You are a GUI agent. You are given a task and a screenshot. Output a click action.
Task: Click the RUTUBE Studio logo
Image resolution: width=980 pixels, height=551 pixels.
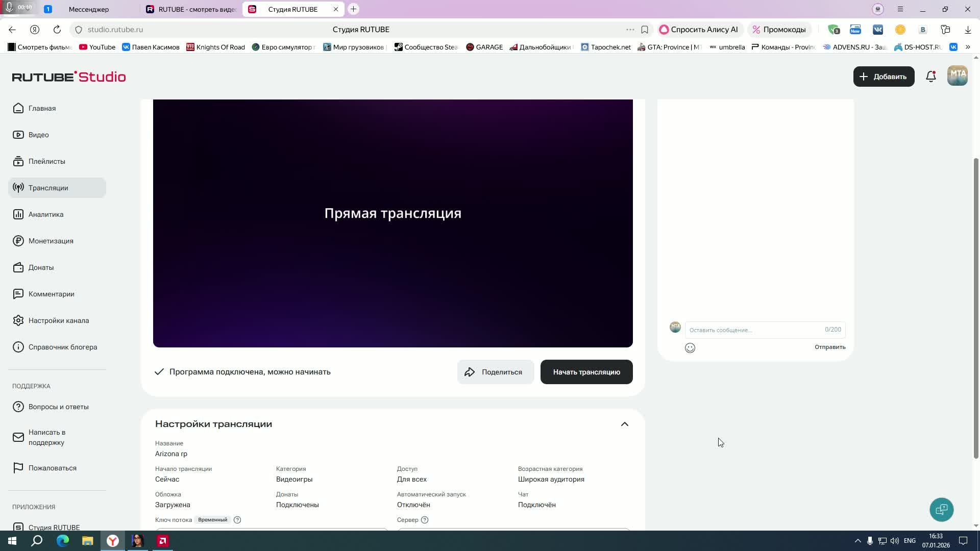[69, 77]
